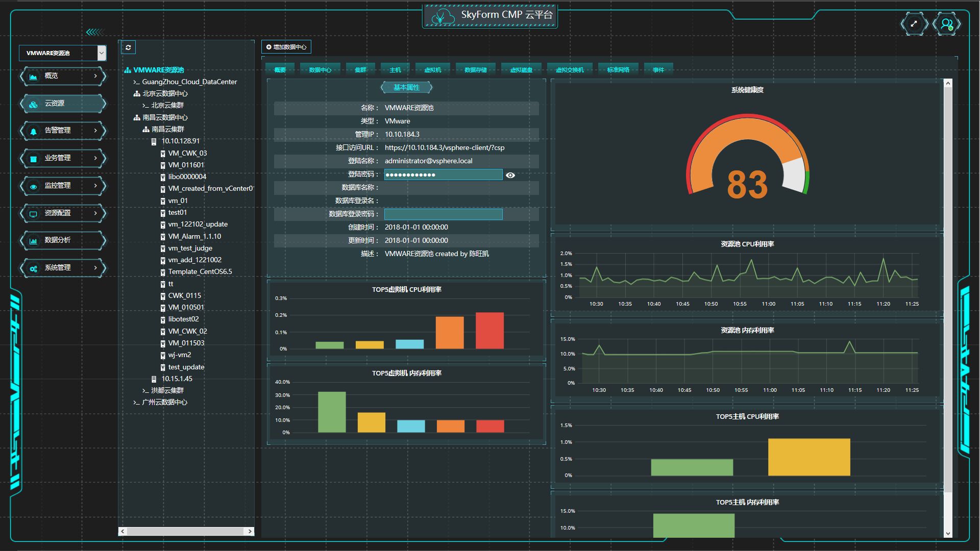Click the right arrow of the tree horizontal scrollbar
This screenshot has width=980, height=551.
click(x=250, y=532)
